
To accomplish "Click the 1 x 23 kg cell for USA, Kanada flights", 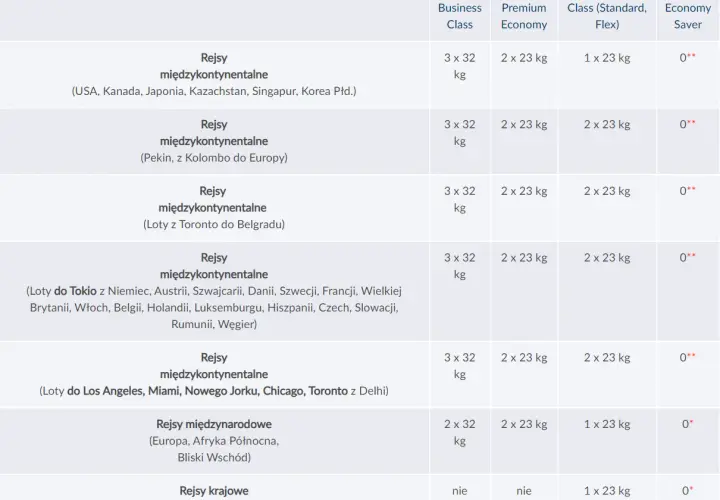I will (x=607, y=58).
